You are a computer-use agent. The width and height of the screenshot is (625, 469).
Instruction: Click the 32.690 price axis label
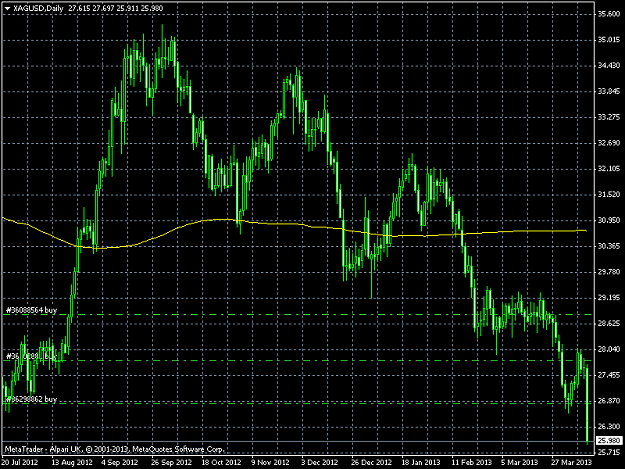pyautogui.click(x=609, y=143)
